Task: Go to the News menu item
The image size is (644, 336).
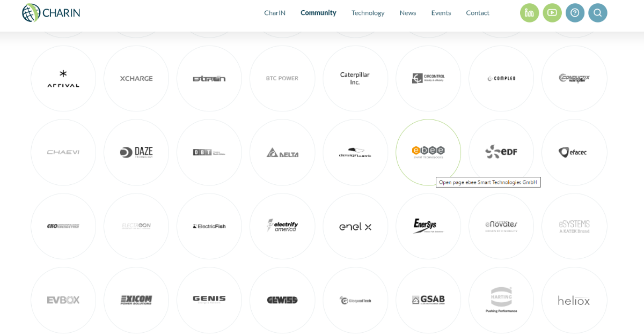Action: [x=408, y=13]
